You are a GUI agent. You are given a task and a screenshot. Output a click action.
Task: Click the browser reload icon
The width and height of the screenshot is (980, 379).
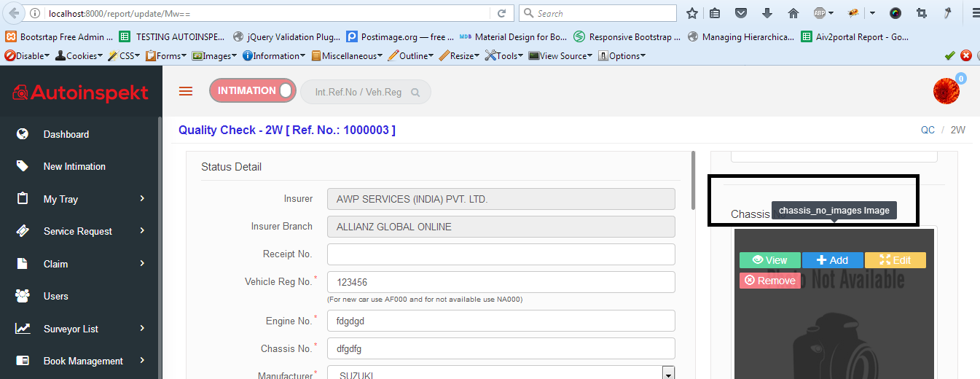pyautogui.click(x=501, y=13)
